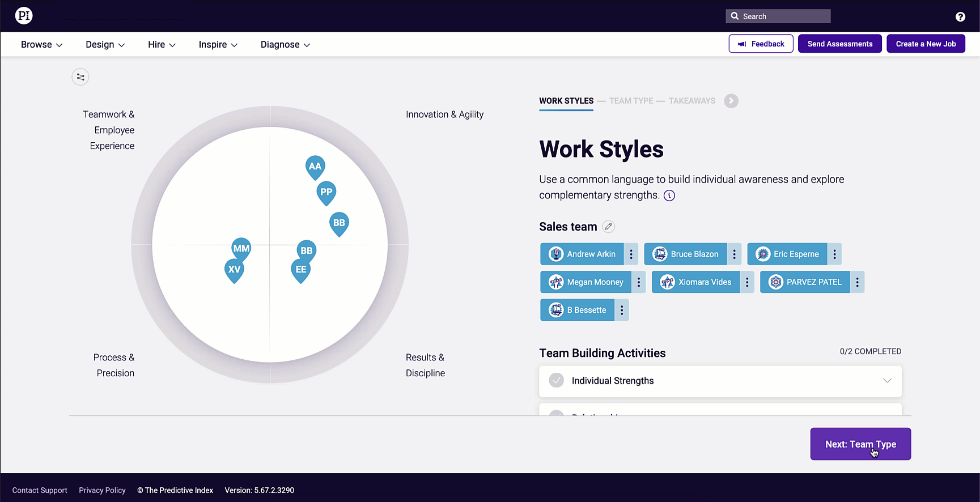
Task: Open the Inspire dropdown menu
Action: tap(218, 44)
